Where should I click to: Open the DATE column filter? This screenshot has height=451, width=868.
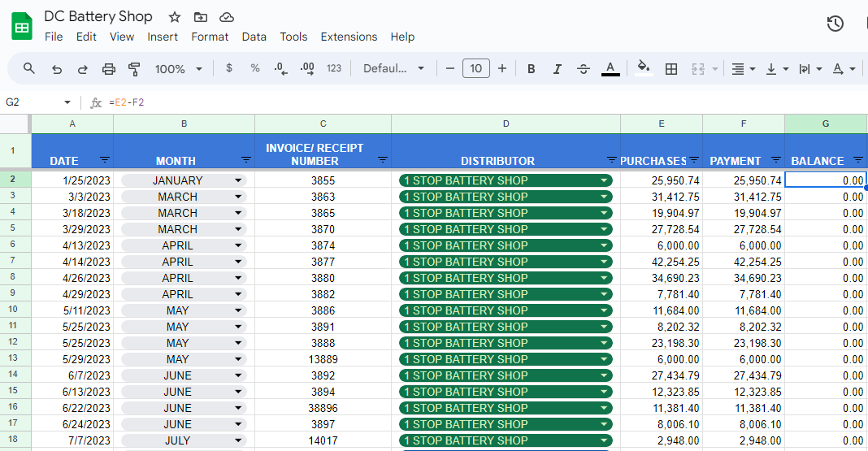[105, 160]
